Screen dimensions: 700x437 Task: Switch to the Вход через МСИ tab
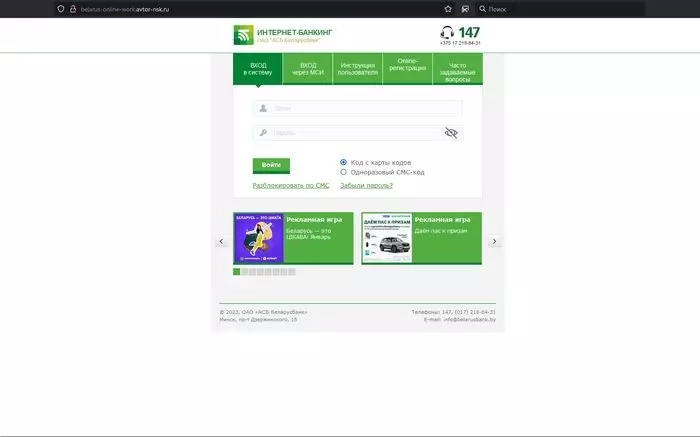[308, 69]
